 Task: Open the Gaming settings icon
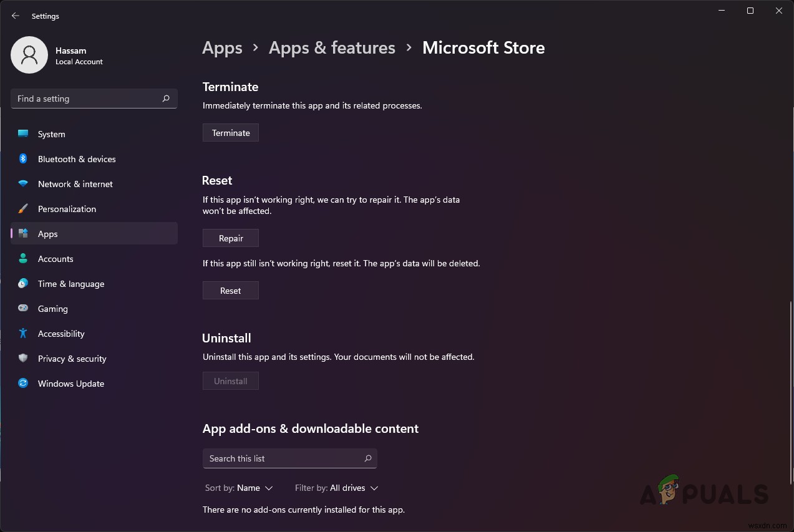click(x=23, y=308)
